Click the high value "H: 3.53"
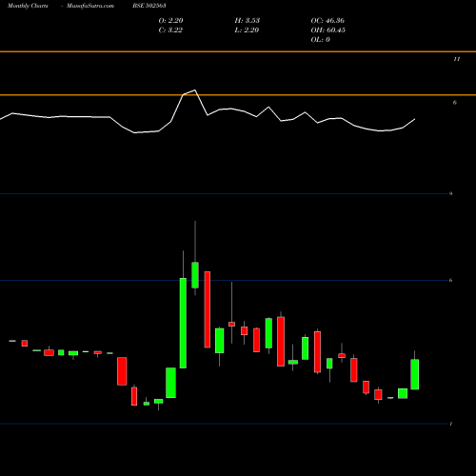Screen dimensions: 476x476 248,20
